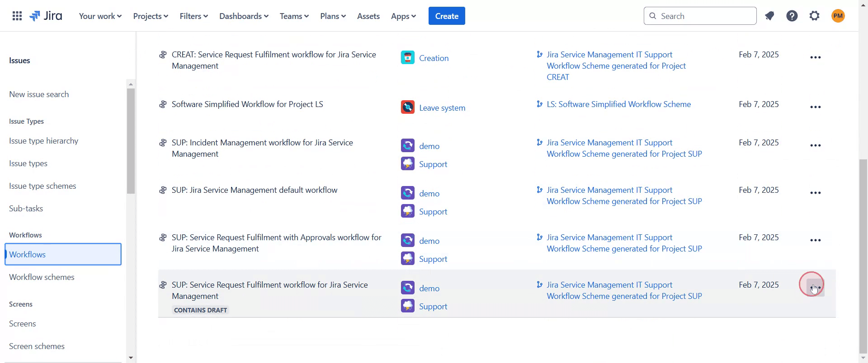The width and height of the screenshot is (868, 363).
Task: Click the Jira logo
Action: coord(46,16)
